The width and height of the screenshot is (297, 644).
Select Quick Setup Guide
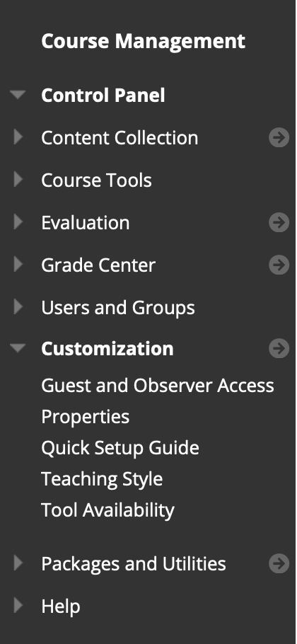tap(120, 448)
